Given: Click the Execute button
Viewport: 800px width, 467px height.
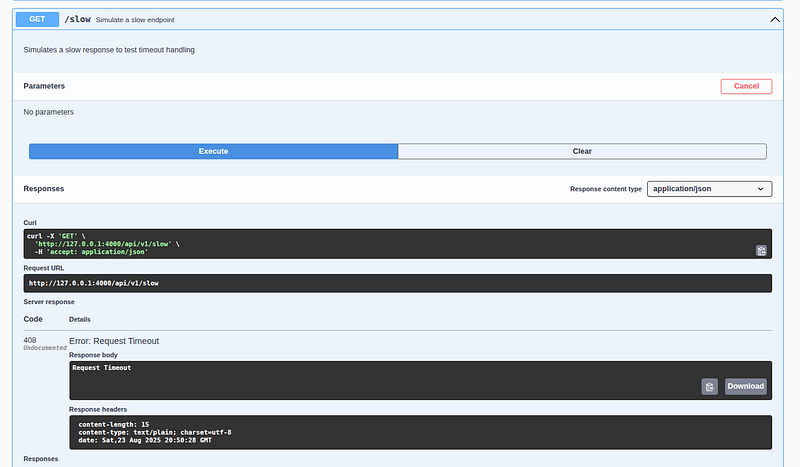Looking at the screenshot, I should tap(213, 151).
